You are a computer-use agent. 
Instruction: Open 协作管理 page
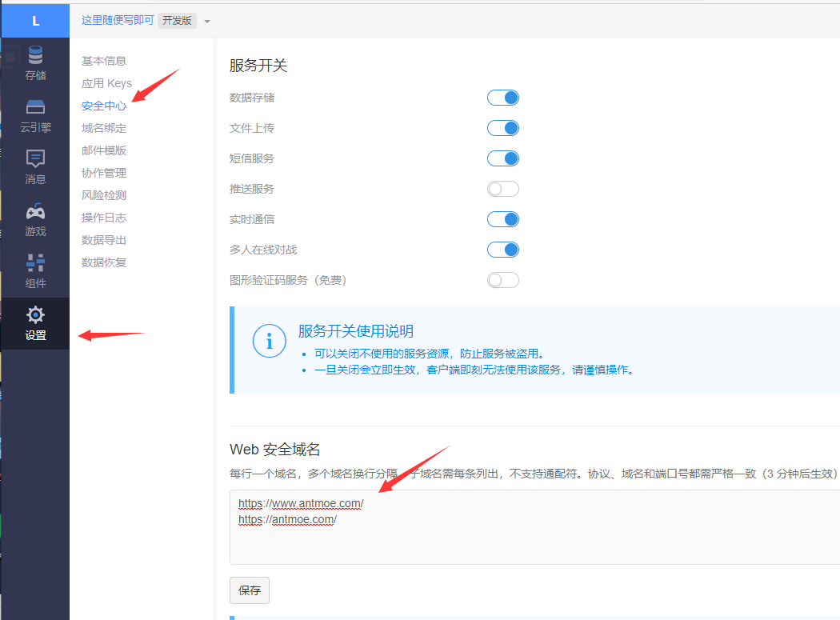coord(104,173)
